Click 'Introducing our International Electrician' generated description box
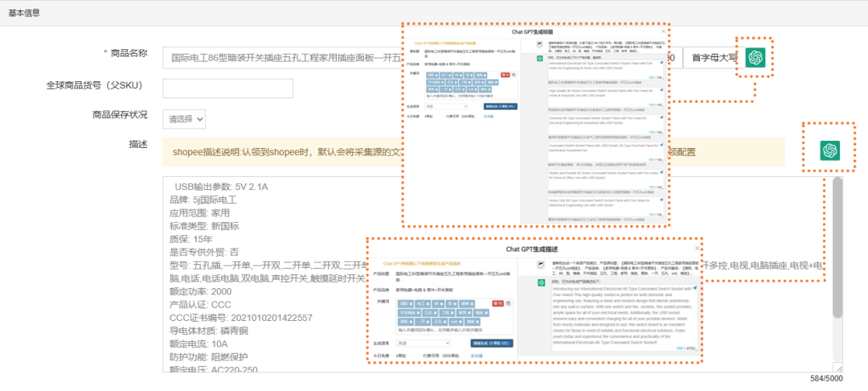 point(624,318)
